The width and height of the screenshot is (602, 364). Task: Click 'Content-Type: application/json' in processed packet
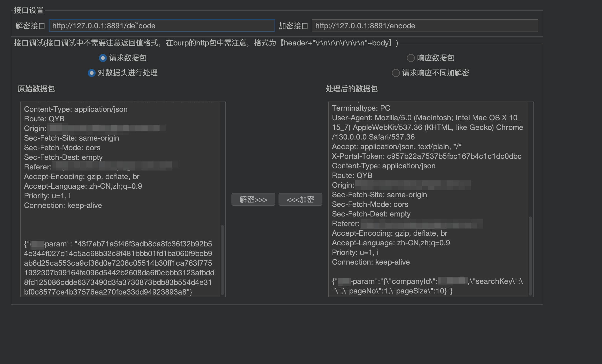tap(384, 166)
